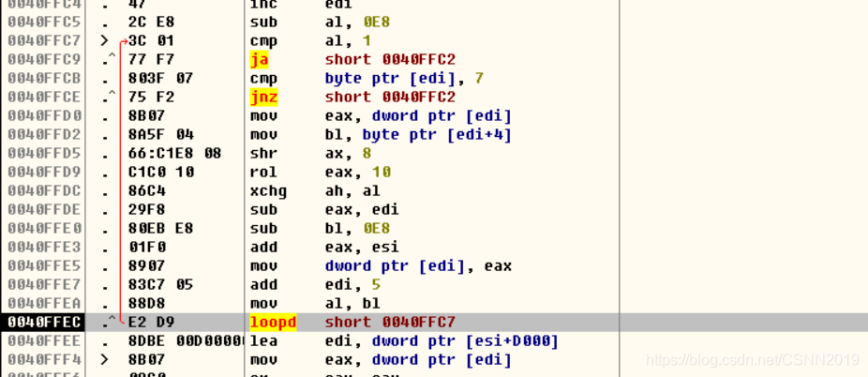Click hex bytes E2 D9
Screen dimensions: 868x377
pos(151,323)
